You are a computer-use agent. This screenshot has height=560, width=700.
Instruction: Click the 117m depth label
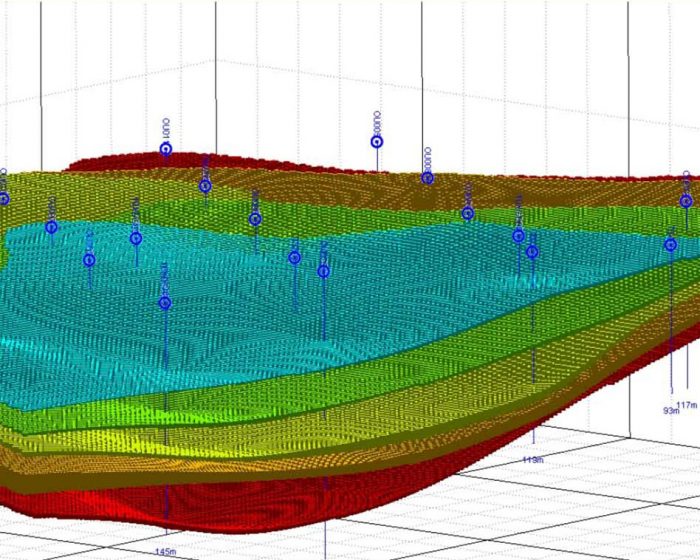click(687, 404)
